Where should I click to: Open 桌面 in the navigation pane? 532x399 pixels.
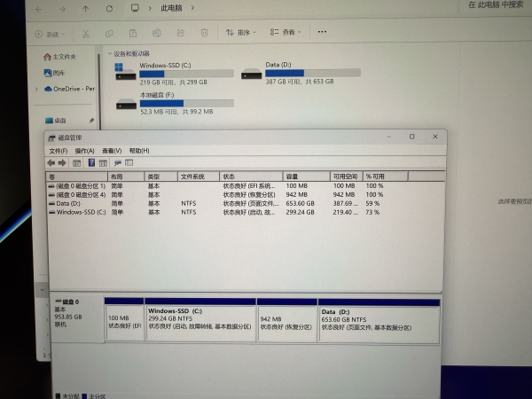pos(56,121)
